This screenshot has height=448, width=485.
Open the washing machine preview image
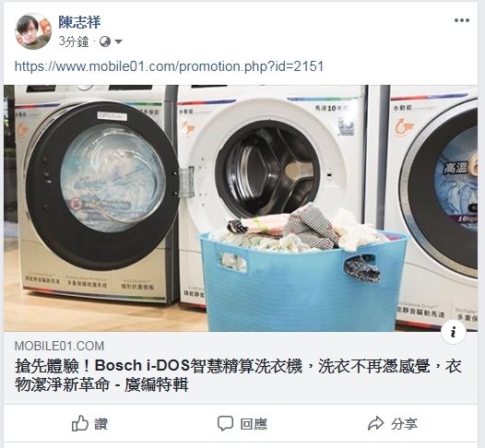click(x=241, y=208)
